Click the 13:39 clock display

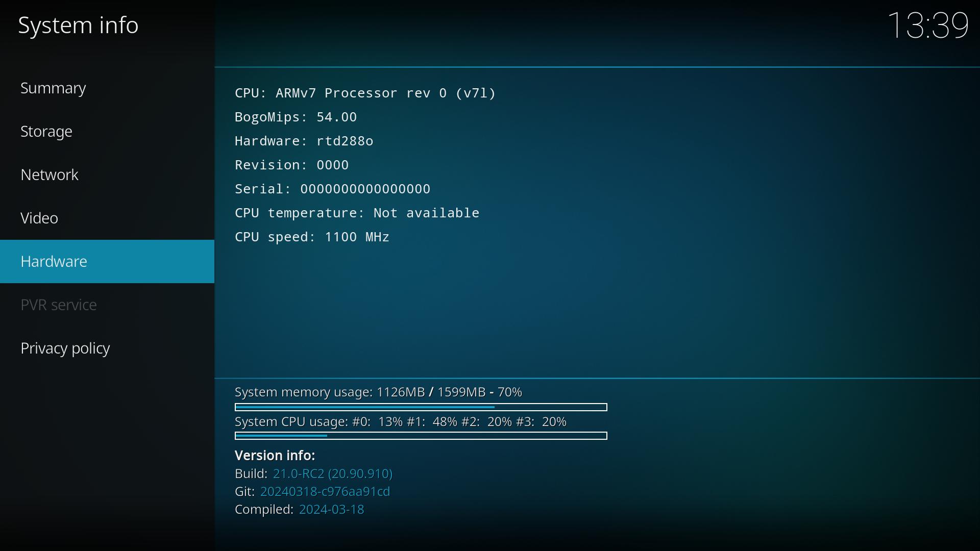[x=927, y=26]
